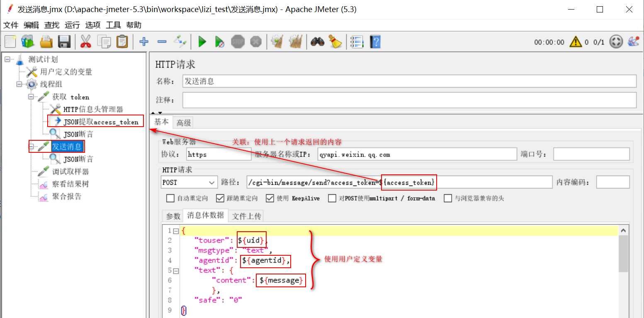The image size is (644, 318).
Task: Click the 端口号 input field
Action: [x=591, y=154]
